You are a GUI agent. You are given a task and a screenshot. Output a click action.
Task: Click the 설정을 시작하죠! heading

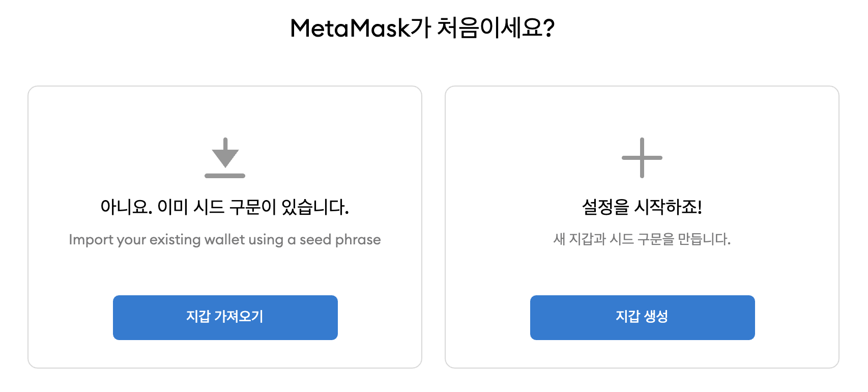(642, 207)
